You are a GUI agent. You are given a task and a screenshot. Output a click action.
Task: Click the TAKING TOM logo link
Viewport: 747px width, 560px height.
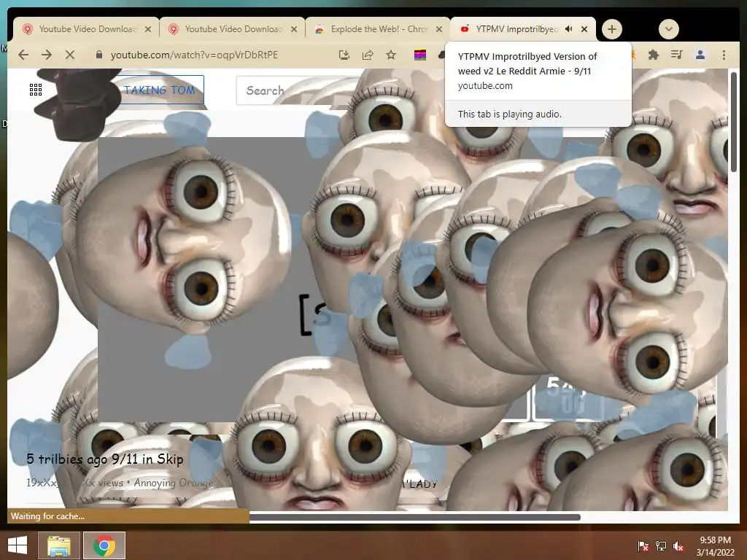pos(160,90)
